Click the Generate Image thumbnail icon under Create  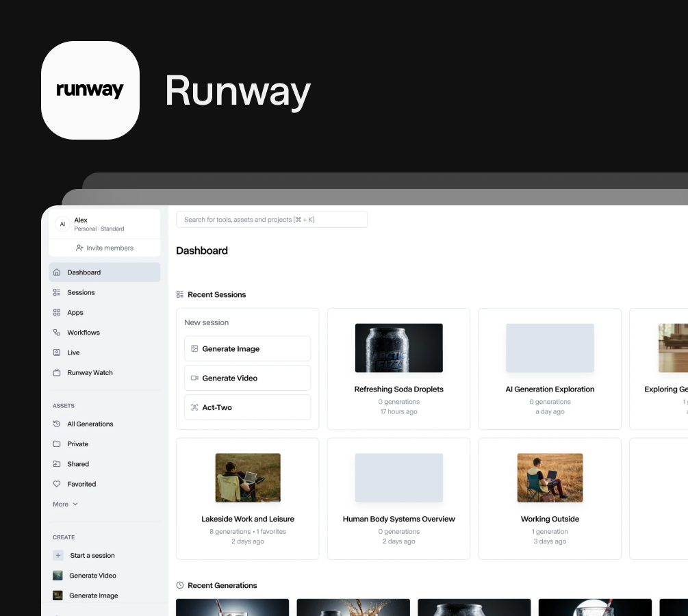pyautogui.click(x=58, y=595)
